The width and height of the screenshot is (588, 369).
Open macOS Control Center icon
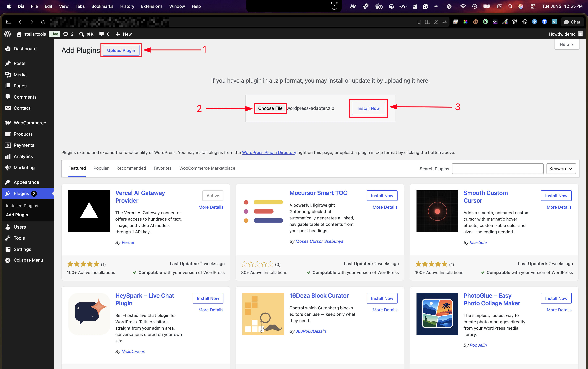(x=533, y=6)
